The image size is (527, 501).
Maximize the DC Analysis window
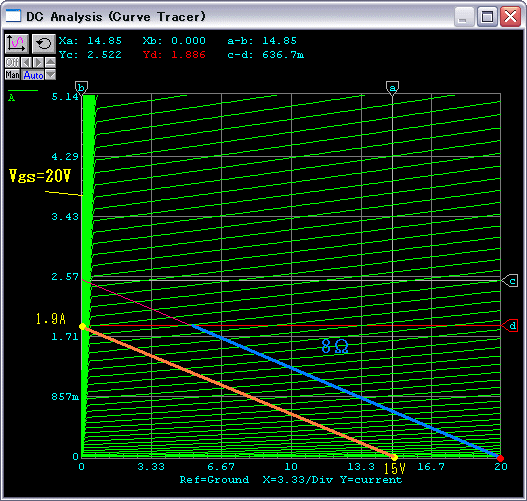487,16
